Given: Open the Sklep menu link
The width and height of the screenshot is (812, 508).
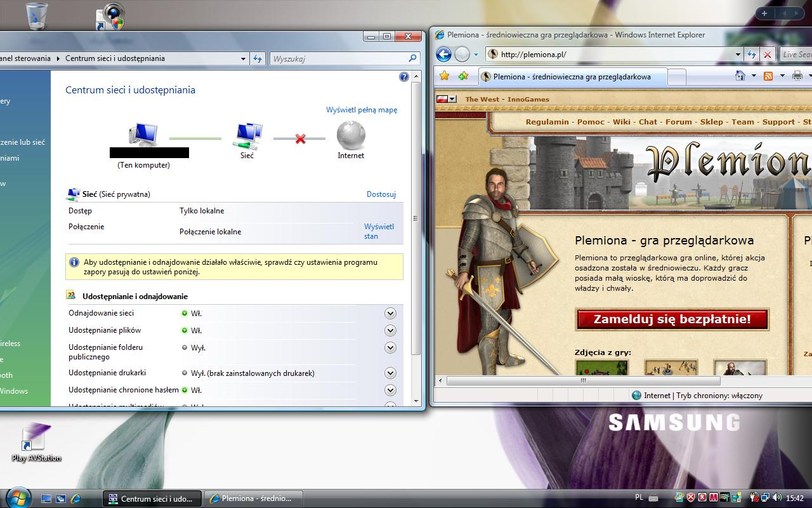Looking at the screenshot, I should coord(712,122).
